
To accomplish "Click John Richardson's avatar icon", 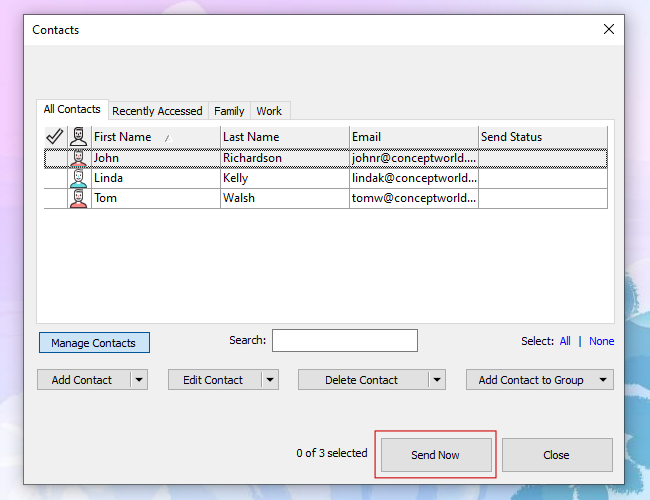I will (x=78, y=158).
